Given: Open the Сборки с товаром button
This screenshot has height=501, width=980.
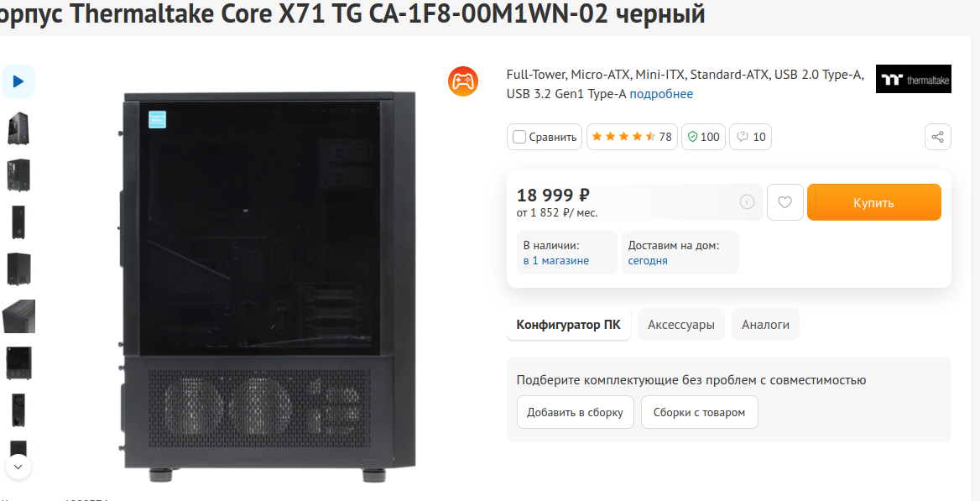Looking at the screenshot, I should pos(700,412).
